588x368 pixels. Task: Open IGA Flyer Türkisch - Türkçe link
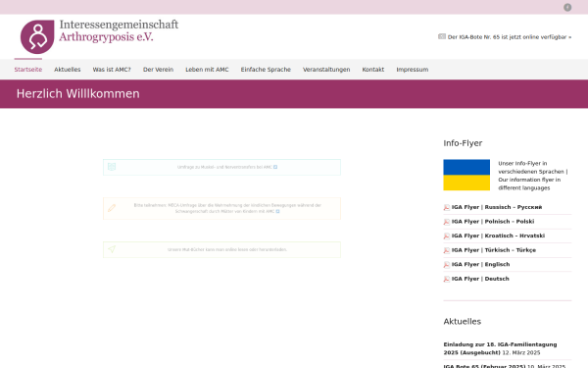coord(494,250)
